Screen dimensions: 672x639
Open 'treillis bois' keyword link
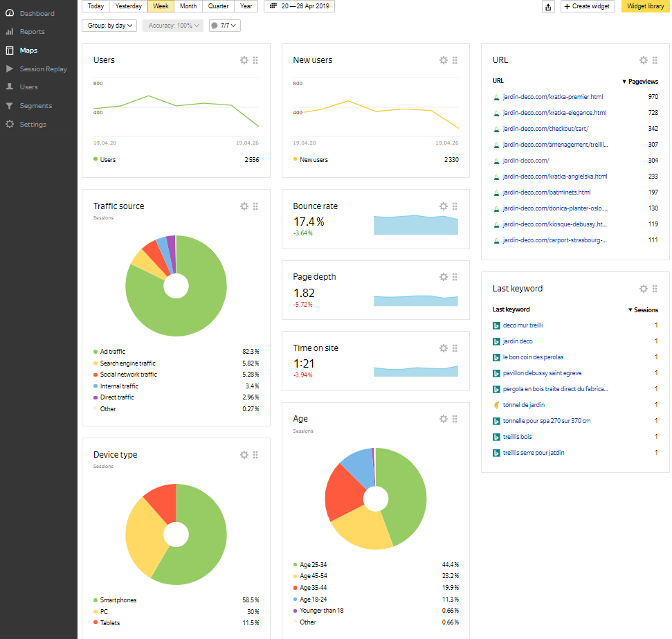[517, 438]
